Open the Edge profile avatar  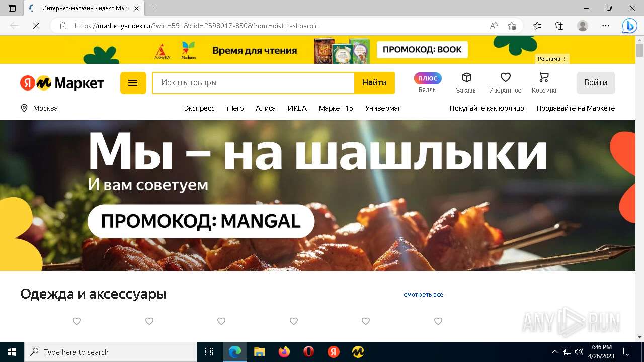point(583,26)
